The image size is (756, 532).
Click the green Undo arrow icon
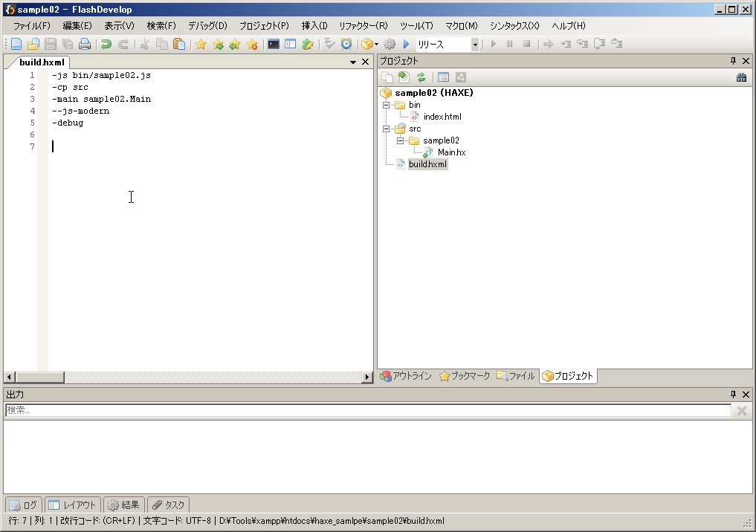click(x=106, y=45)
